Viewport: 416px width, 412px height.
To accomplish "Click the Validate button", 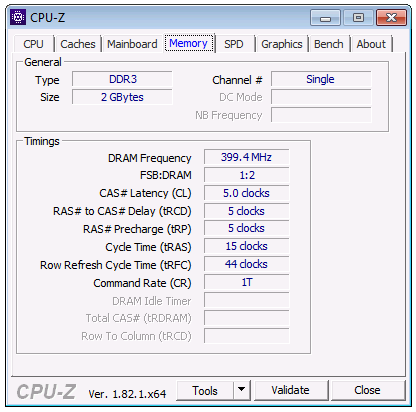I will (x=290, y=390).
